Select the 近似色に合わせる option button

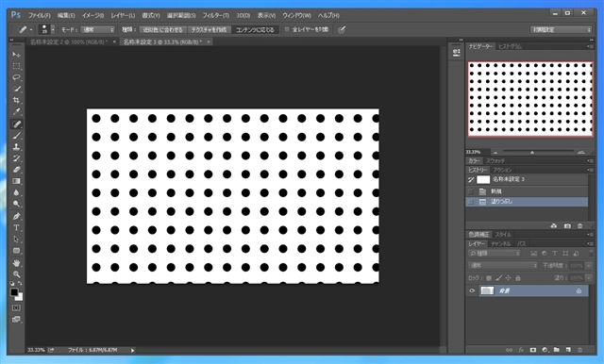162,29
